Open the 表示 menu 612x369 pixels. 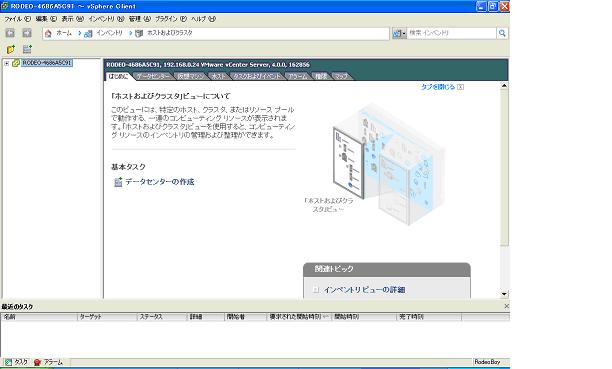[x=73, y=19]
